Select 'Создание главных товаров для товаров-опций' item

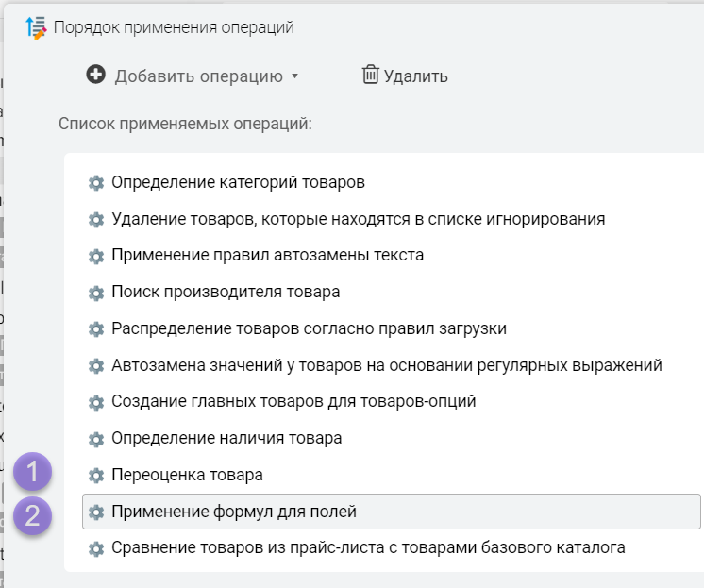pyautogui.click(x=293, y=401)
